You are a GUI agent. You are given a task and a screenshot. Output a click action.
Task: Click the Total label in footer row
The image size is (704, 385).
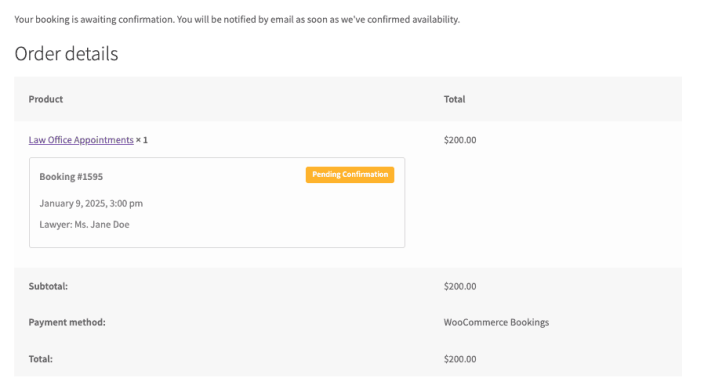pyautogui.click(x=40, y=359)
